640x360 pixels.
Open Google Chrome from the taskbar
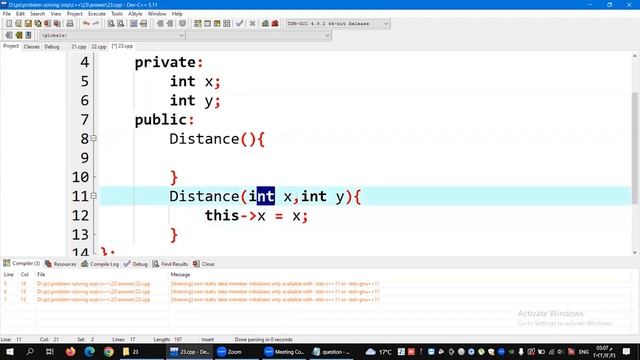tap(109, 351)
